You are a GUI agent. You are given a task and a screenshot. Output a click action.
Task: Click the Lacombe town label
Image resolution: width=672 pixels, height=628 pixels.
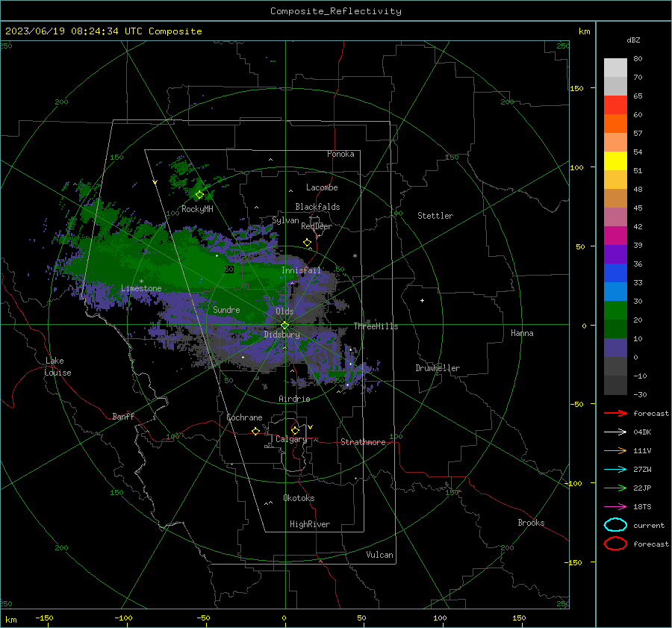[x=322, y=187]
